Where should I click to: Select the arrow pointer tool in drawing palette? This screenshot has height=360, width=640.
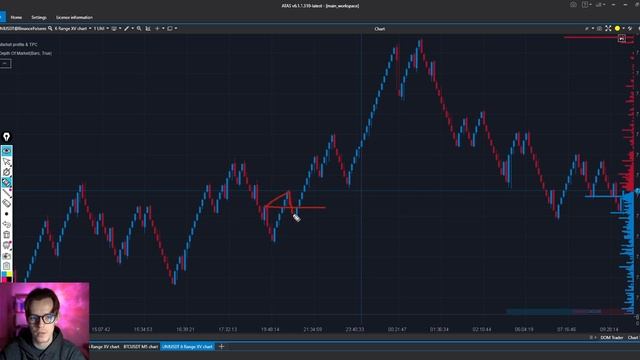click(7, 162)
